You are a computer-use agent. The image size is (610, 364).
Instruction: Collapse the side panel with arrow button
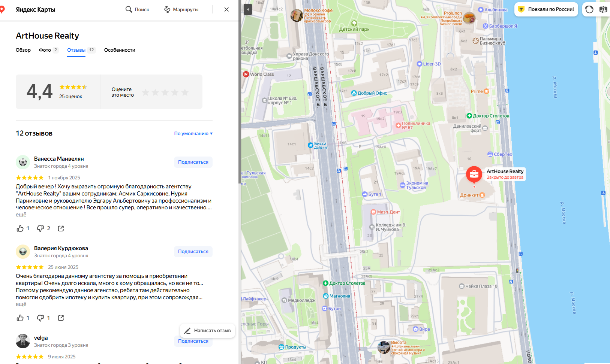(x=247, y=9)
